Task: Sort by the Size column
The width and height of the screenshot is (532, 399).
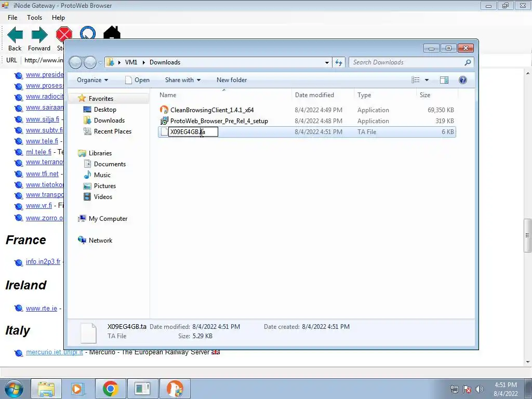Action: (436, 95)
